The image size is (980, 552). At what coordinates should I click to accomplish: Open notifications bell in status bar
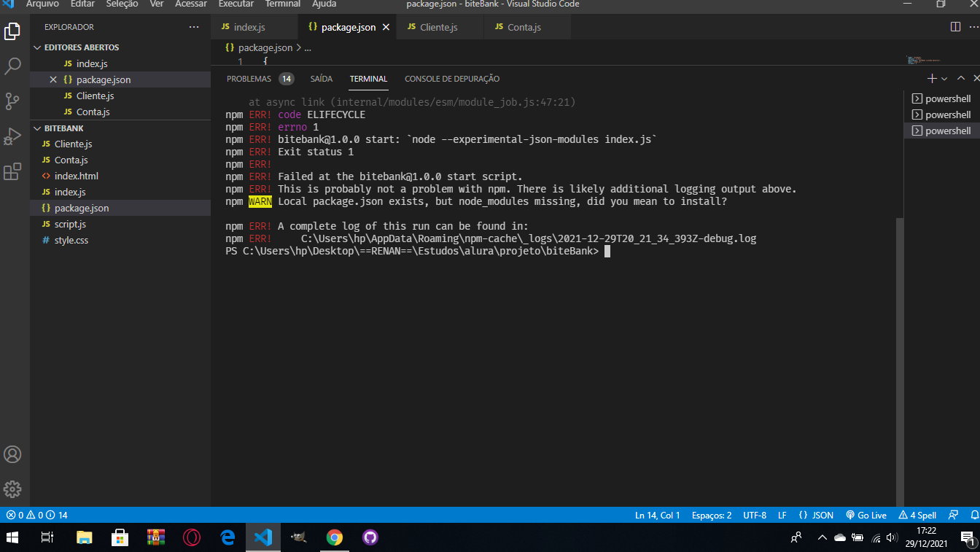974,515
